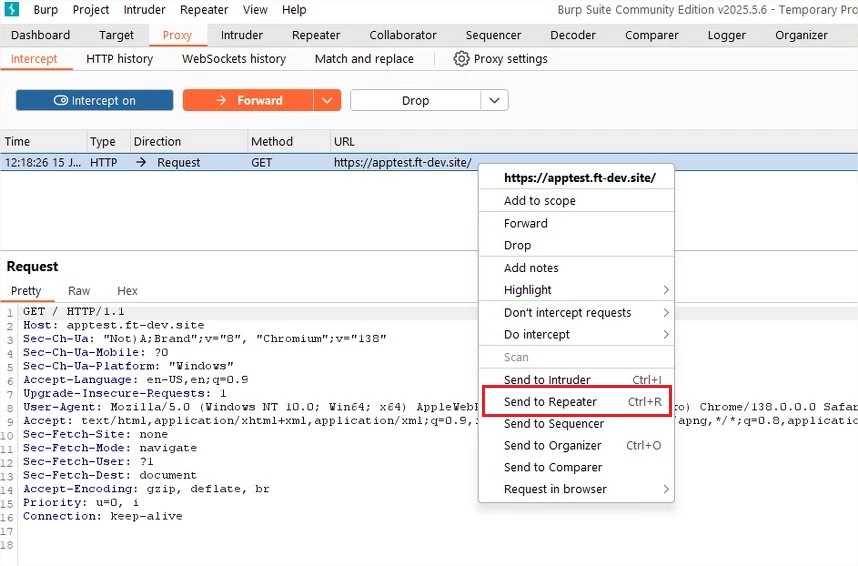Choose Send to Repeater

click(576, 401)
